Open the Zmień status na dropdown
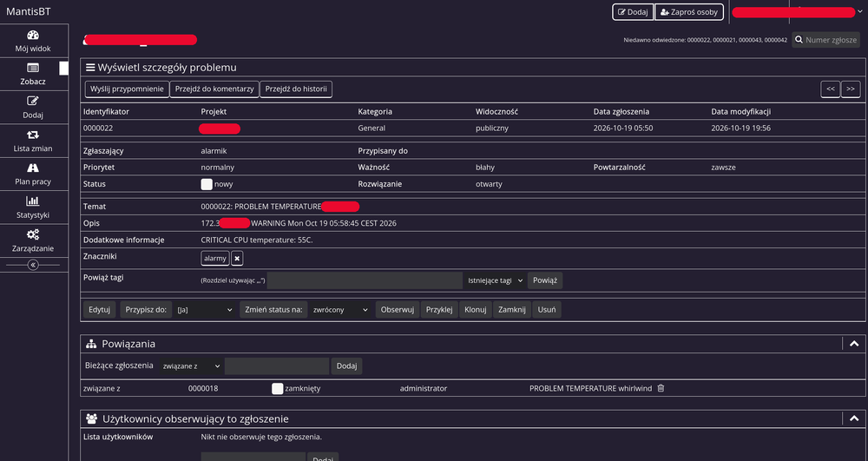This screenshot has width=868, height=461. tap(339, 310)
